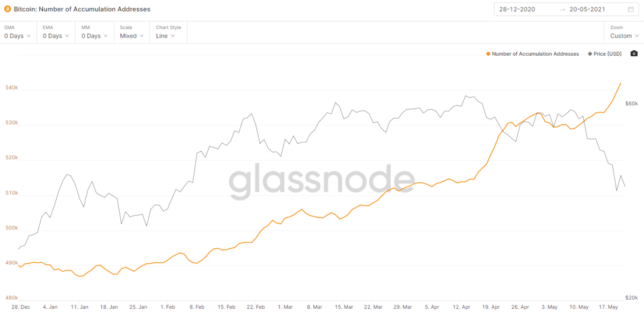This screenshot has height=318, width=644.
Task: Edit the end date 20-05-2021
Action: coord(588,9)
